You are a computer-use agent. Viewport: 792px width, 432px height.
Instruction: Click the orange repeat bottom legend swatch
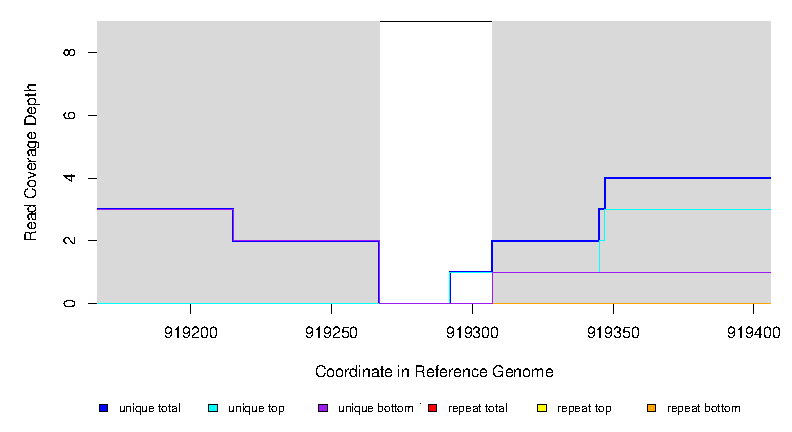tap(651, 408)
